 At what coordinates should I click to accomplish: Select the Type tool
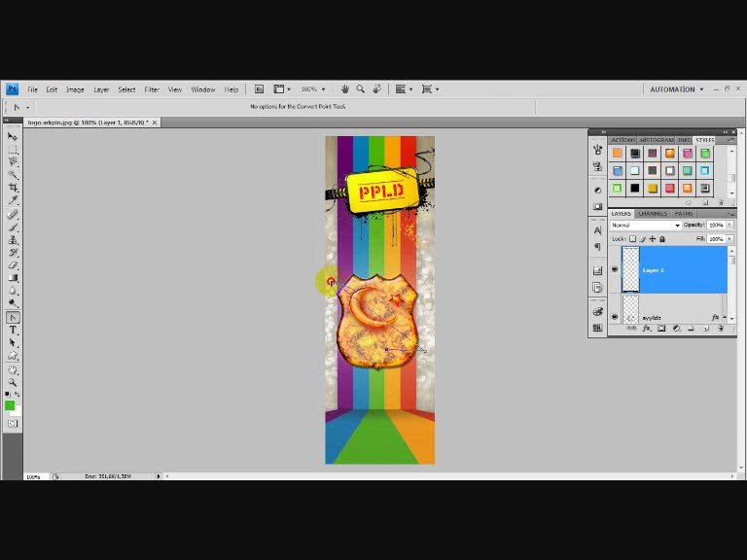[x=13, y=330]
